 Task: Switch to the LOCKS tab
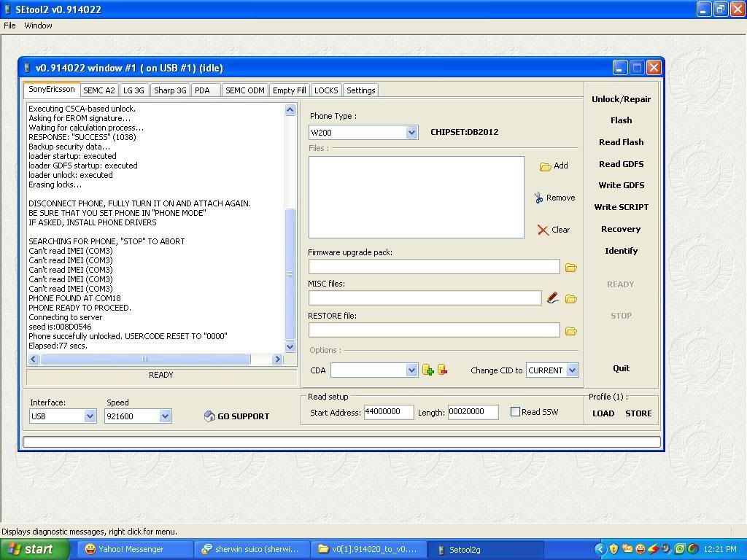point(326,90)
